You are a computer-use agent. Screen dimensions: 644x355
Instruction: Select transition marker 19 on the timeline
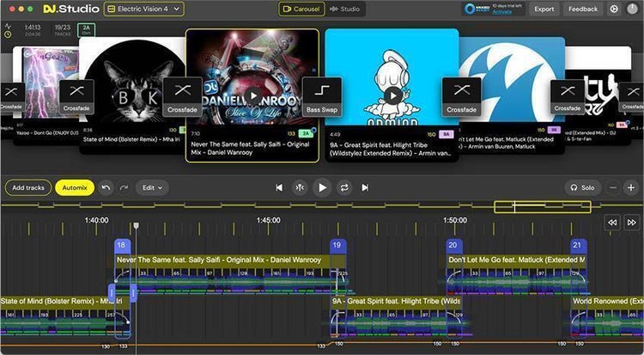tap(337, 246)
